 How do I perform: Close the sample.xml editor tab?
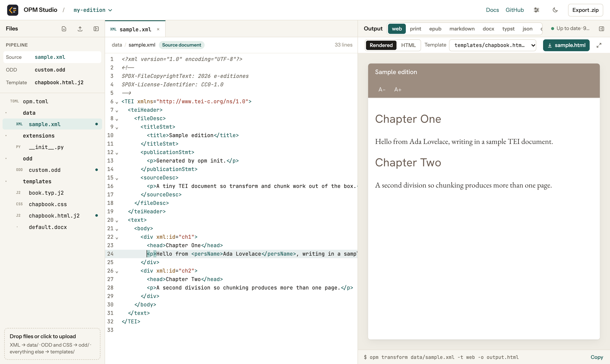[158, 29]
